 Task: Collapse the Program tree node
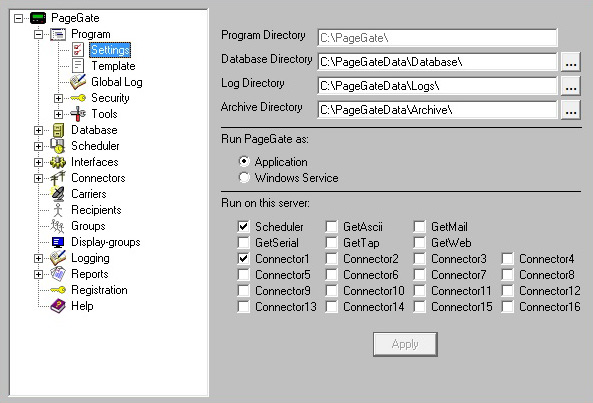(x=38, y=34)
